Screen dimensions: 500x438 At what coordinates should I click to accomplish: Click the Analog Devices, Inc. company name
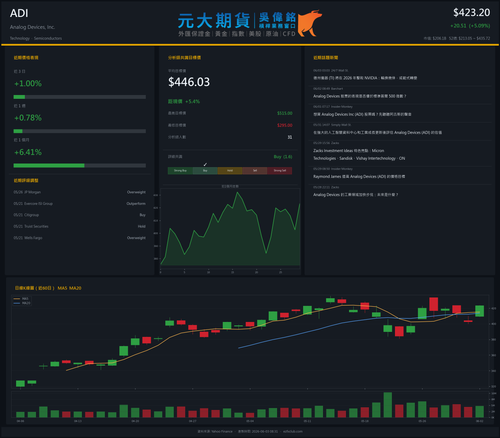[32, 27]
